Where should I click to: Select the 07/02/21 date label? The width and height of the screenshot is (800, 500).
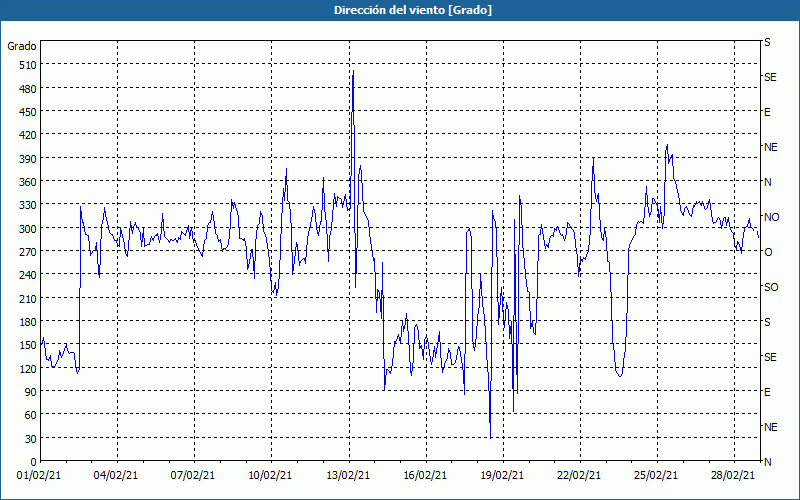193,476
